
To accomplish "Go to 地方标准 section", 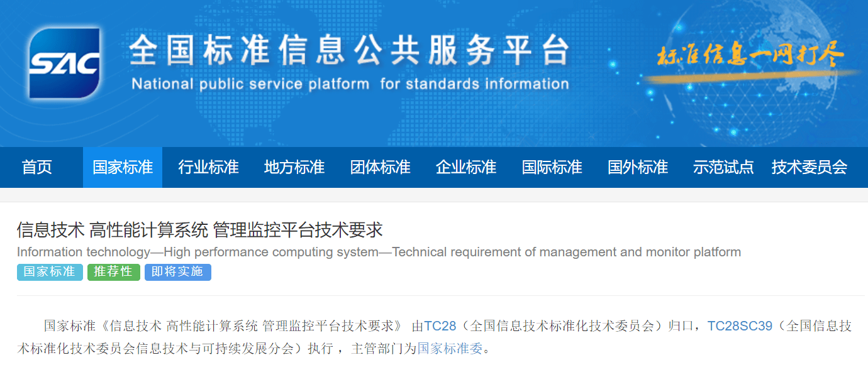I will [x=294, y=167].
